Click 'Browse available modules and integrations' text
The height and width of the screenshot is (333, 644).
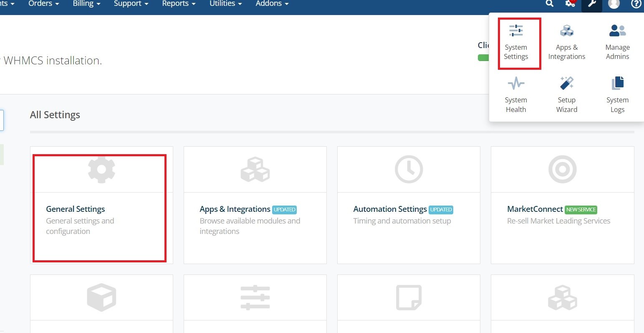click(x=250, y=226)
